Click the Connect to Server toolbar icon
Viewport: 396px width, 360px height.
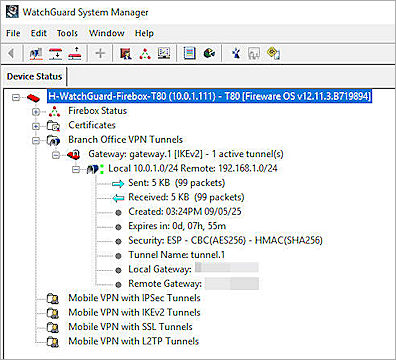coord(36,53)
